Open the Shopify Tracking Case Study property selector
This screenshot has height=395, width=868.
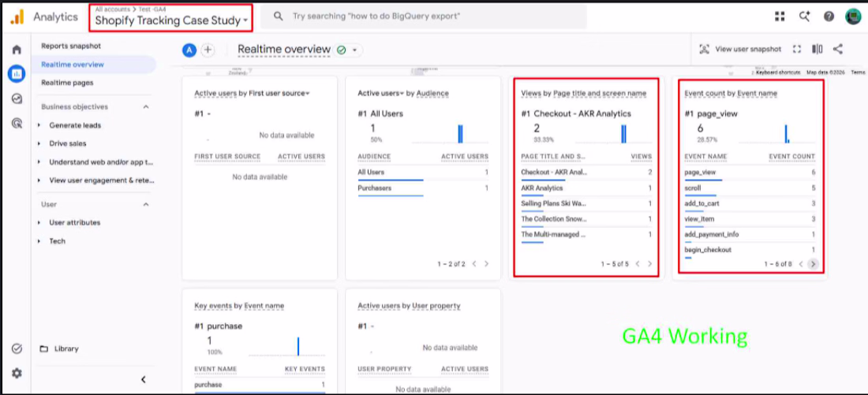tap(171, 20)
